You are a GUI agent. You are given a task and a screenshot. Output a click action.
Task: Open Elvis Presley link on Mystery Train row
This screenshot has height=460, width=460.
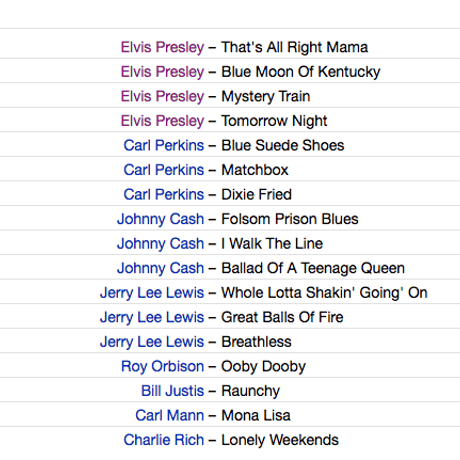162,97
